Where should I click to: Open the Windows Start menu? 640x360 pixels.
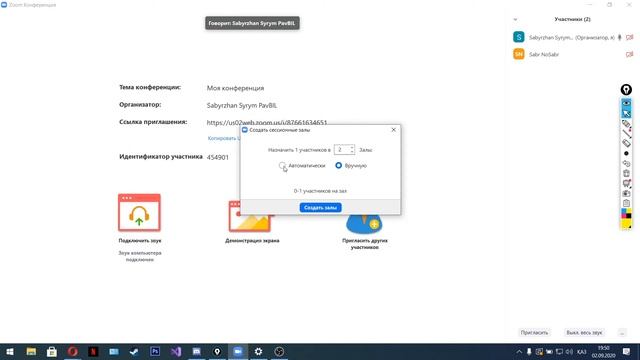pos(10,352)
